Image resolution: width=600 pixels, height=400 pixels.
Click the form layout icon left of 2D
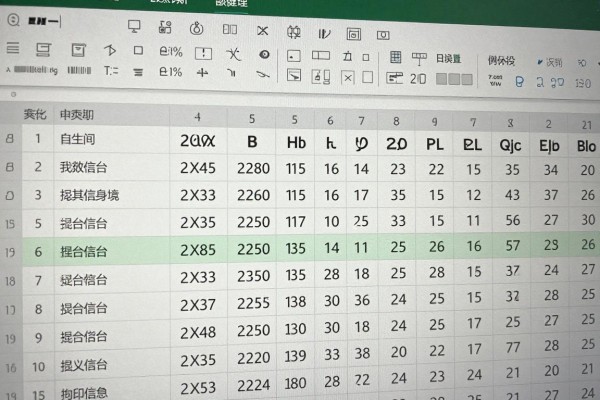click(394, 78)
